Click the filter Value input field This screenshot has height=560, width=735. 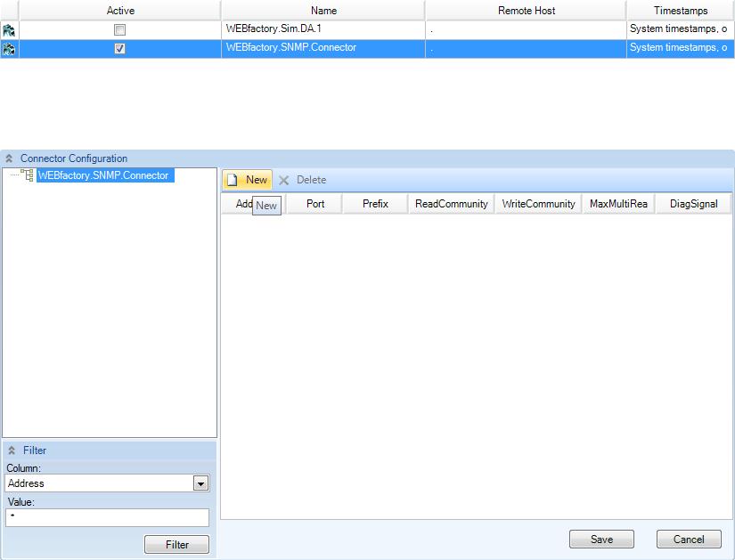click(x=107, y=517)
